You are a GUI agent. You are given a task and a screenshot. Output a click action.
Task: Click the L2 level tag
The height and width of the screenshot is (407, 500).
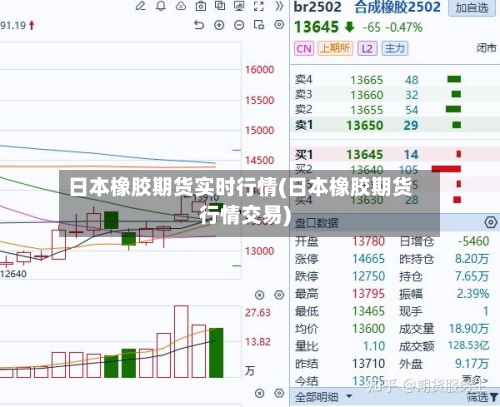[367, 49]
